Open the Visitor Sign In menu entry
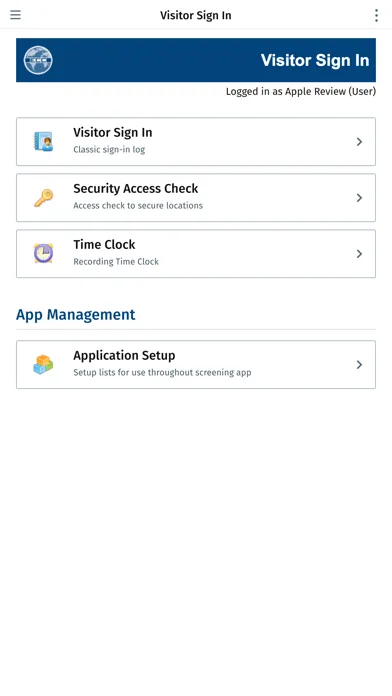Image resolution: width=392 pixels, height=696 pixels. coord(196,142)
